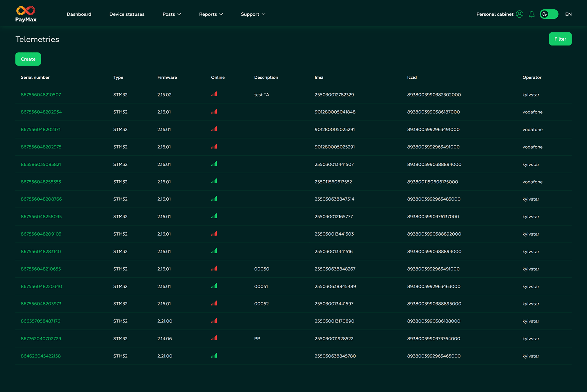The image size is (587, 392).
Task: Toggle the dark mode switch
Action: 549,14
